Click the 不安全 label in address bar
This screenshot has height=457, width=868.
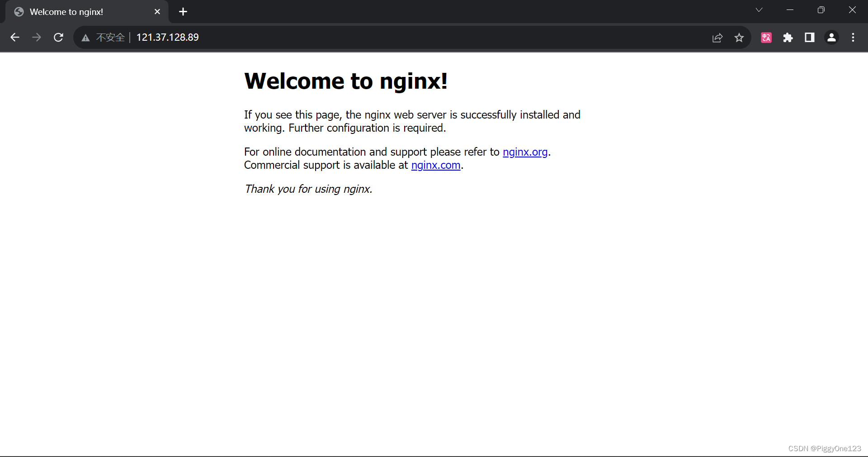(x=110, y=38)
